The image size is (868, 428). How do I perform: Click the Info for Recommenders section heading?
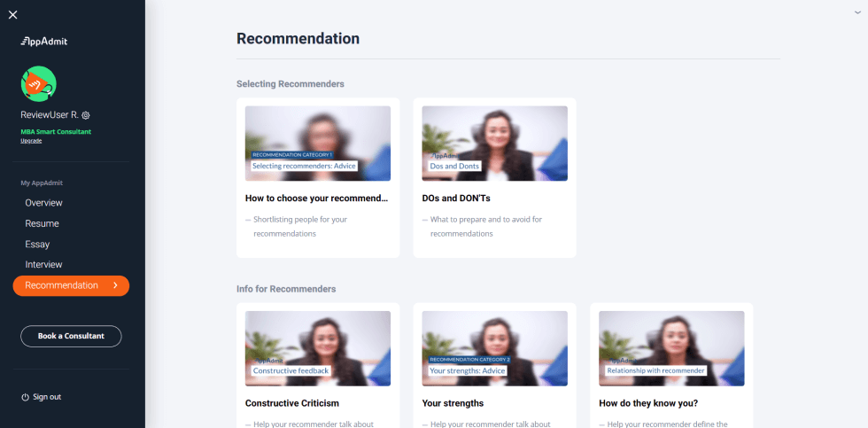pyautogui.click(x=286, y=289)
